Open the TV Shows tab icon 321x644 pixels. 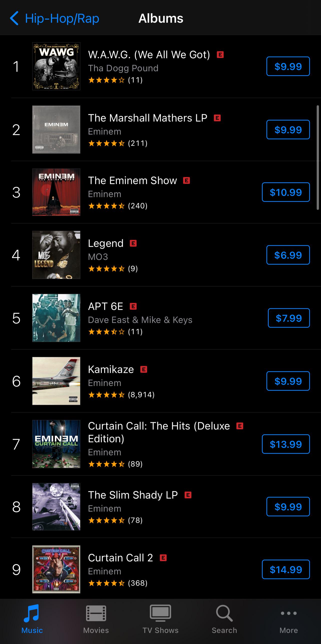pos(160,613)
